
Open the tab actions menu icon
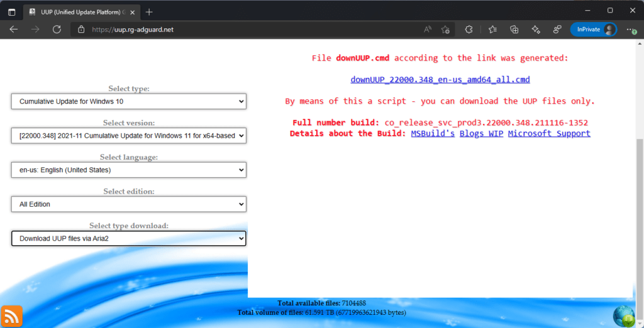coord(11,12)
